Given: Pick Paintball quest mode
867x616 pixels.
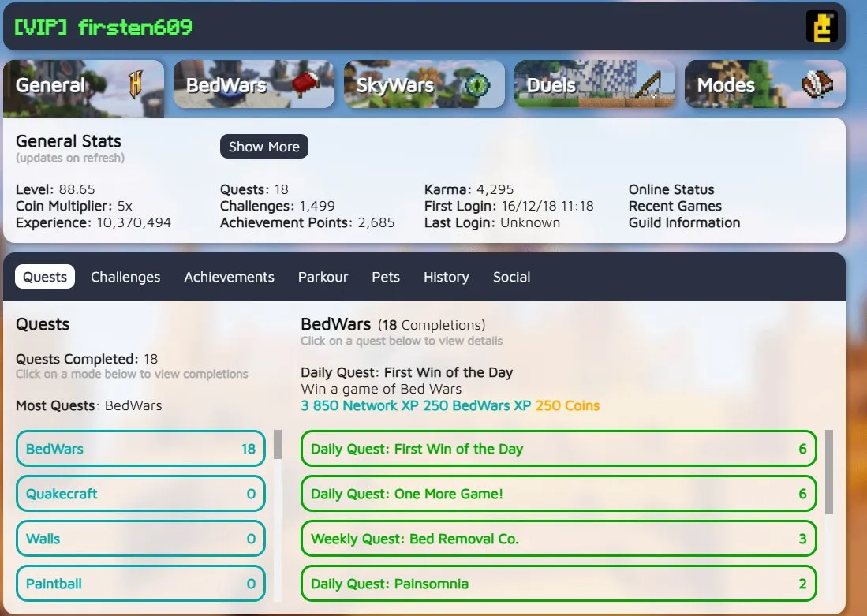Looking at the screenshot, I should tap(140, 584).
